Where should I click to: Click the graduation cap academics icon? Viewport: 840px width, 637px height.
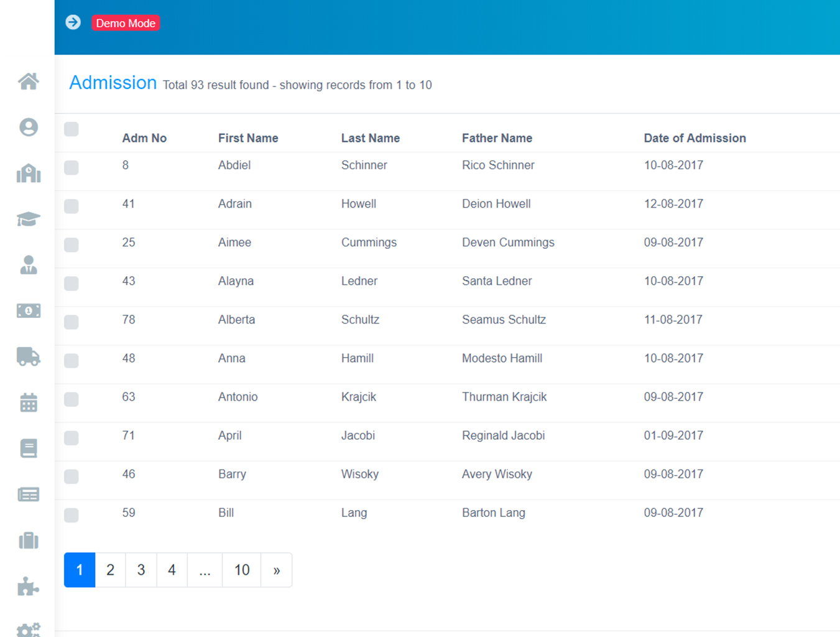pyautogui.click(x=28, y=219)
